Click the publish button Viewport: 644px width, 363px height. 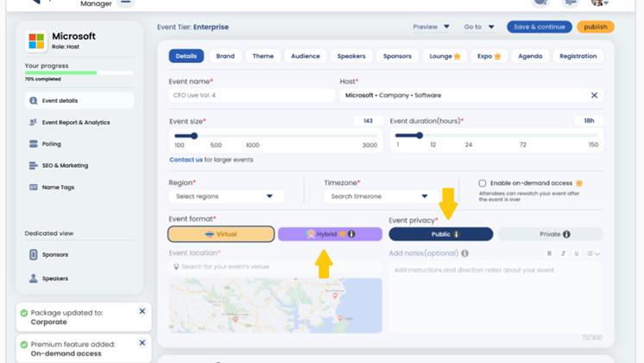point(596,27)
